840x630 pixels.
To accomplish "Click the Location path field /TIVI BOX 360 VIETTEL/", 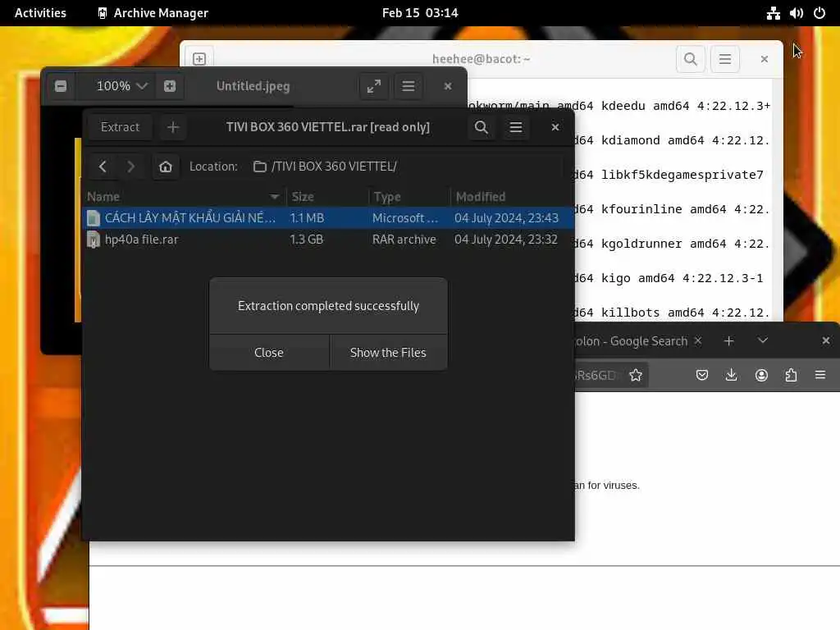I will pos(404,167).
